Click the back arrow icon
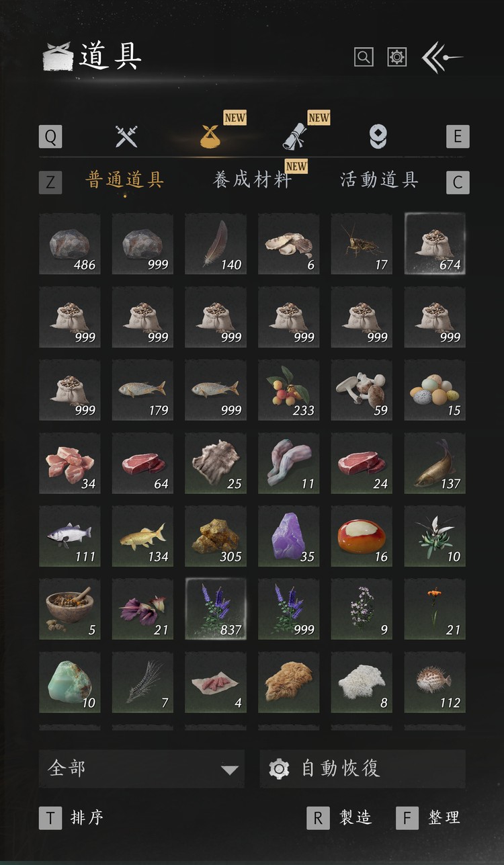 point(442,57)
